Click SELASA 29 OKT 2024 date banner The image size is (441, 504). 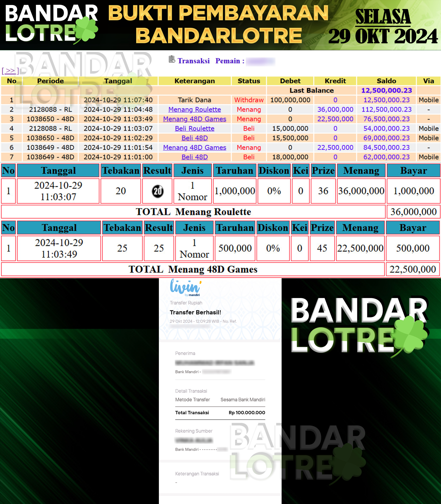pos(383,27)
